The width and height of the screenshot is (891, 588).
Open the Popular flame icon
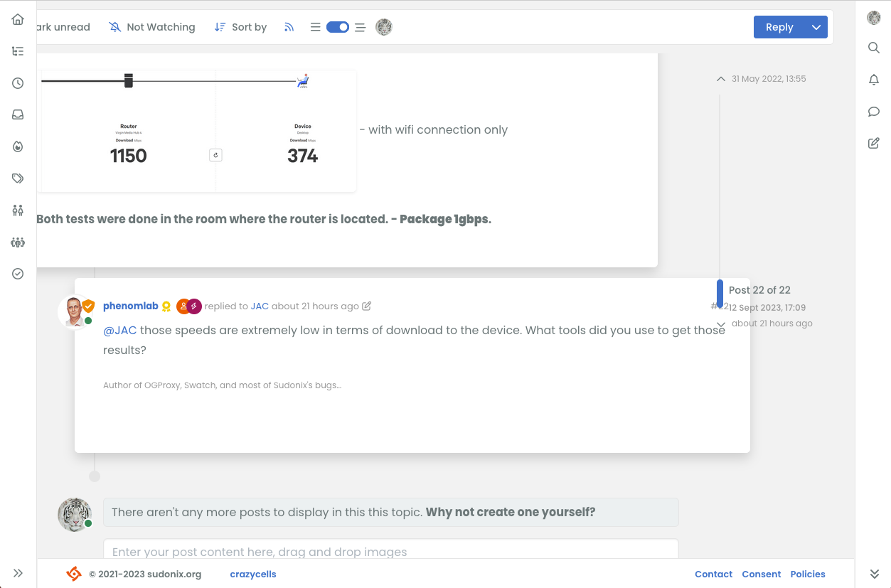click(x=18, y=146)
